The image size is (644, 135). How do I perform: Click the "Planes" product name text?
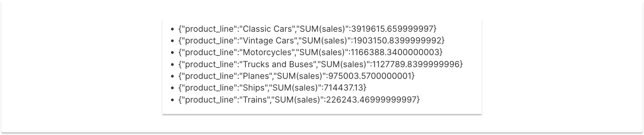[x=256, y=76]
